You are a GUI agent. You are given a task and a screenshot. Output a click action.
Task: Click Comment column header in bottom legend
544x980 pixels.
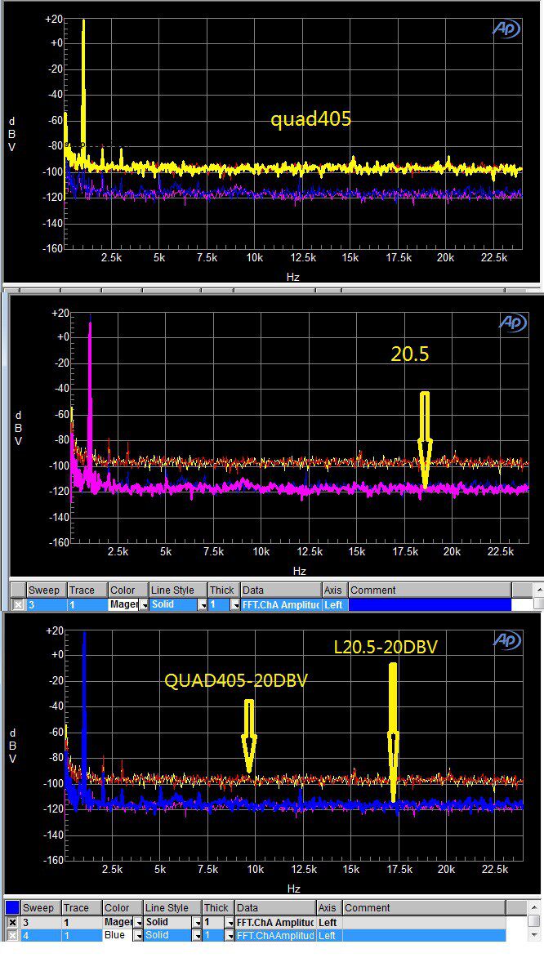tap(424, 907)
